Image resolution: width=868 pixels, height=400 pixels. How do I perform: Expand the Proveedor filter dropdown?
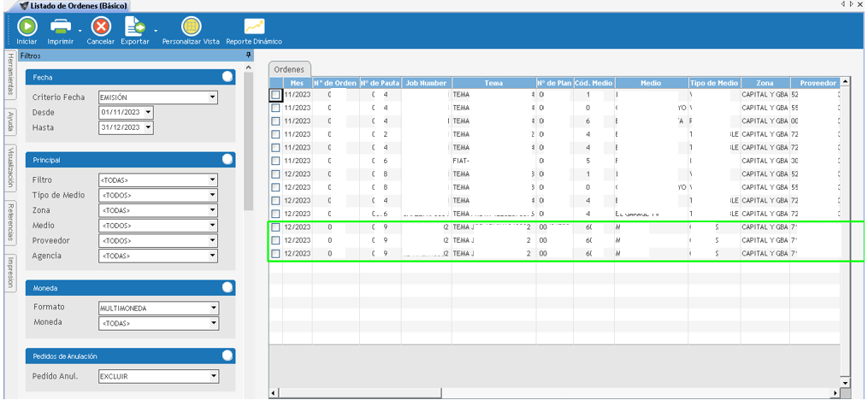213,241
